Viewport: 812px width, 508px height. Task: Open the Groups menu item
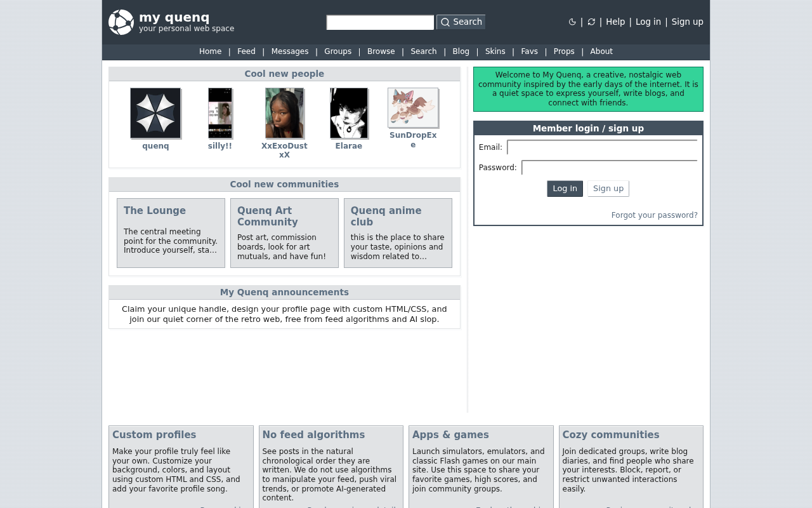pyautogui.click(x=338, y=51)
